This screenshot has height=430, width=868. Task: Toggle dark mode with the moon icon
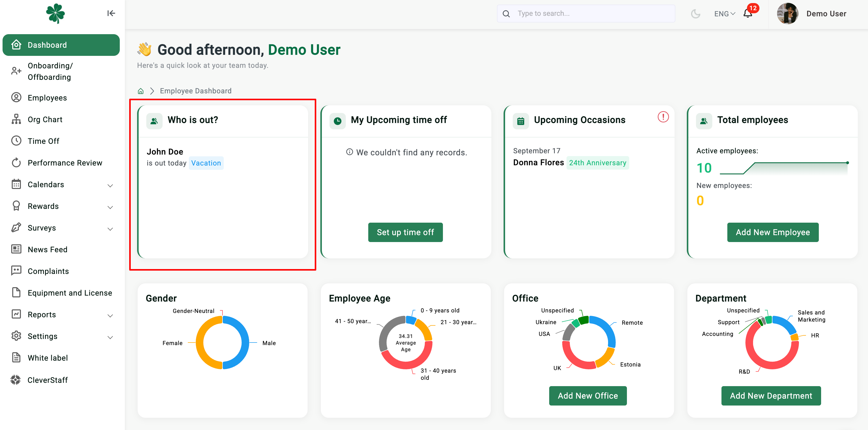695,14
